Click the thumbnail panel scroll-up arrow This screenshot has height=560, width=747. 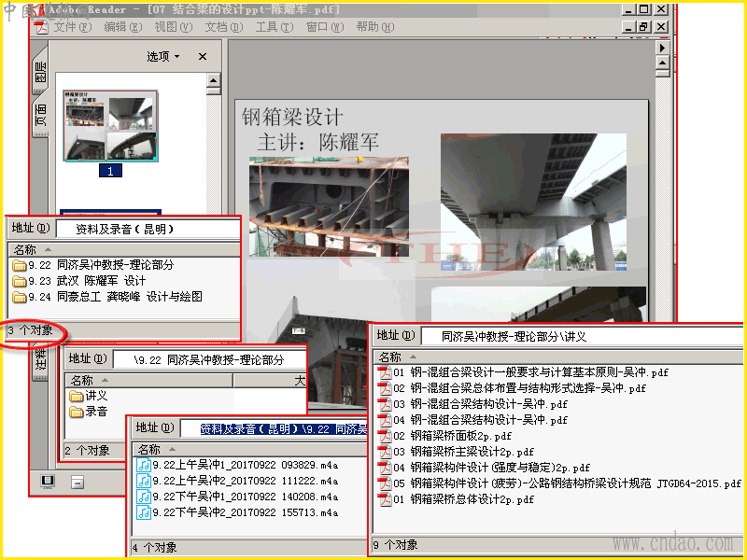(x=214, y=79)
